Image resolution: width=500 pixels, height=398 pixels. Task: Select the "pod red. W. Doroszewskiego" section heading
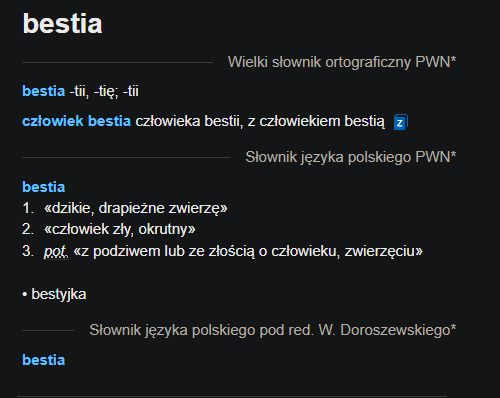click(x=272, y=330)
